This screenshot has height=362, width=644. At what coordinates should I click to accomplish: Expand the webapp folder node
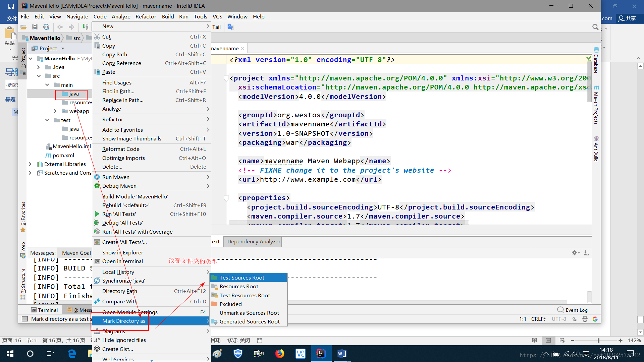[55, 111]
